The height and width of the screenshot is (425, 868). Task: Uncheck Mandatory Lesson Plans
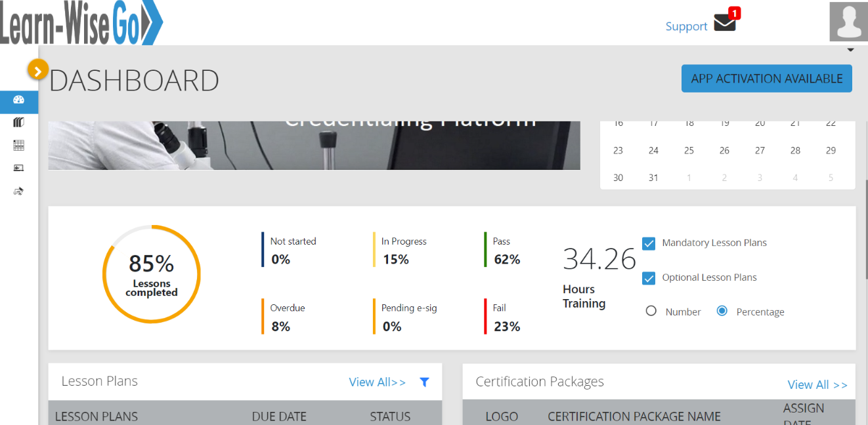pyautogui.click(x=649, y=243)
